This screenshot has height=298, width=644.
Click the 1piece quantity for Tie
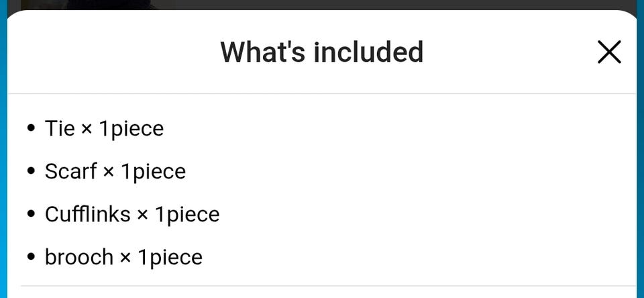131,129
